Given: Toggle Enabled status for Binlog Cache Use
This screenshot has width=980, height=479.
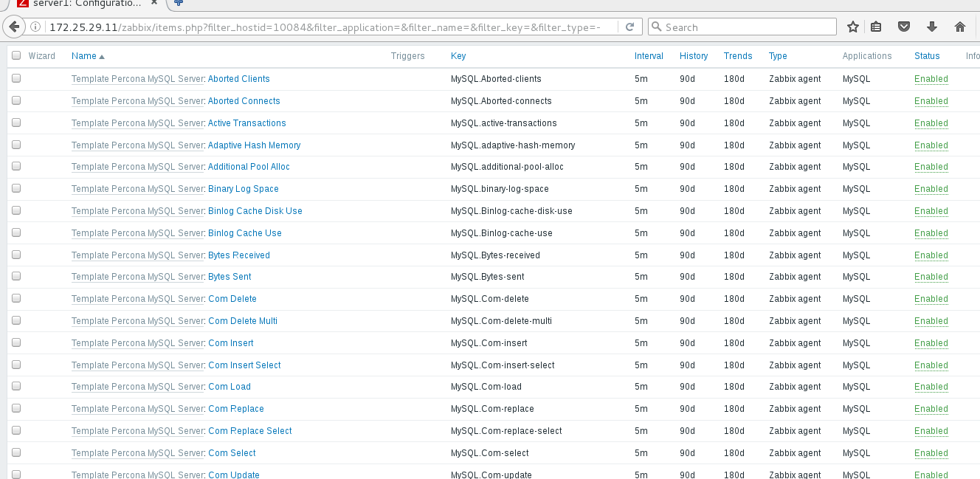Looking at the screenshot, I should (931, 233).
